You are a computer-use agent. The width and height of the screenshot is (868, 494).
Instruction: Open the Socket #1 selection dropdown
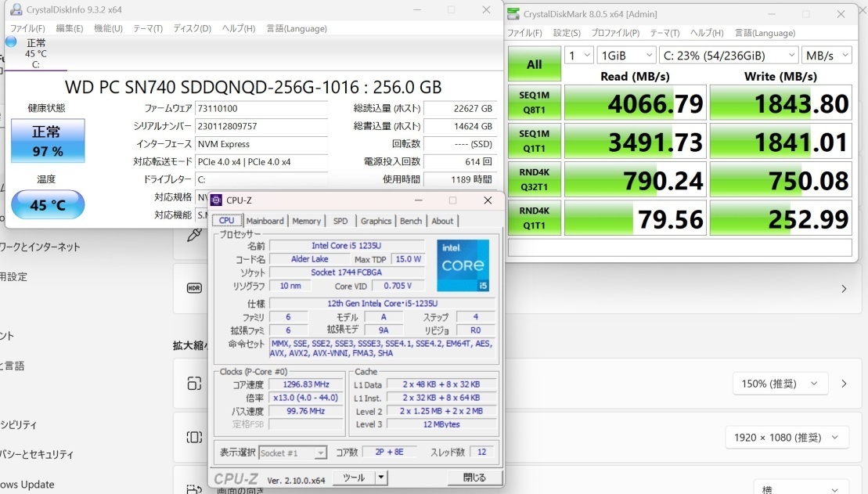[x=292, y=453]
